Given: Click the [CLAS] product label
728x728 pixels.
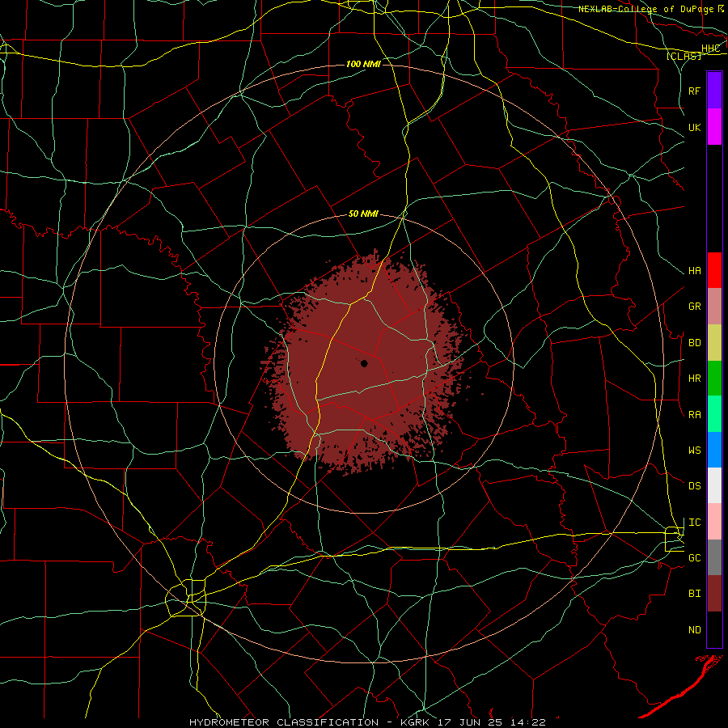Looking at the screenshot, I should 684,56.
